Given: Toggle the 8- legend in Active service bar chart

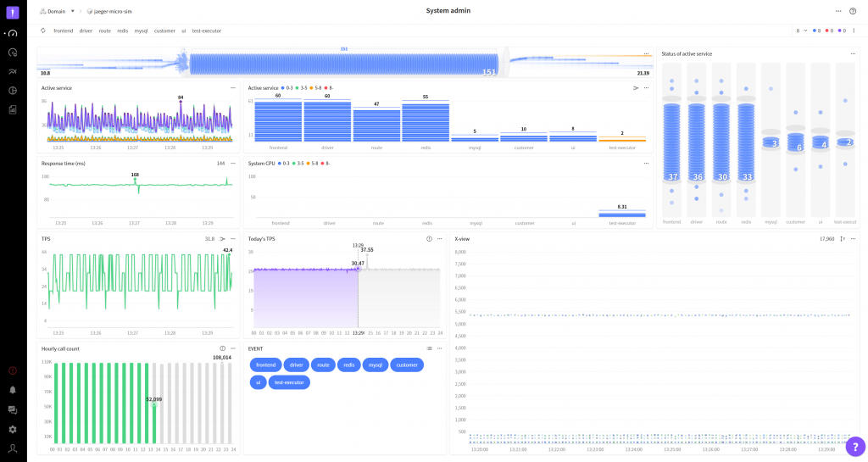Looking at the screenshot, I should (329, 87).
